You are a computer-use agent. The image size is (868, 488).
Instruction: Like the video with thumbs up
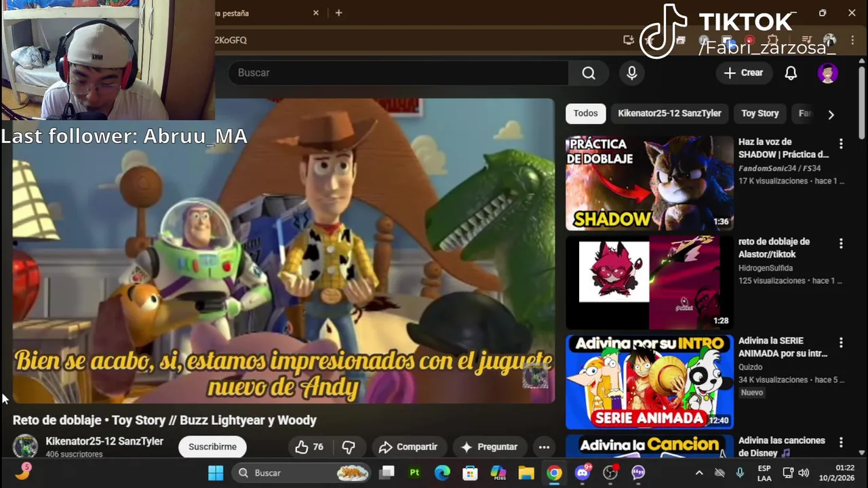point(309,447)
